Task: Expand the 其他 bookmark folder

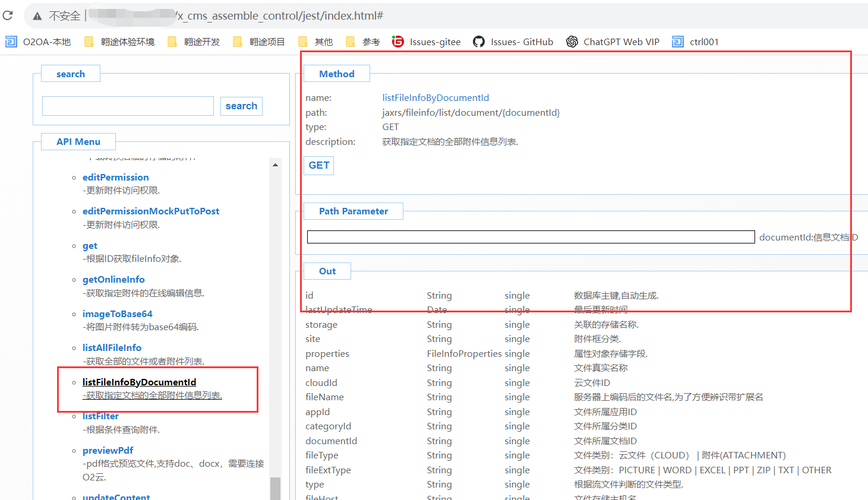Action: (x=315, y=42)
